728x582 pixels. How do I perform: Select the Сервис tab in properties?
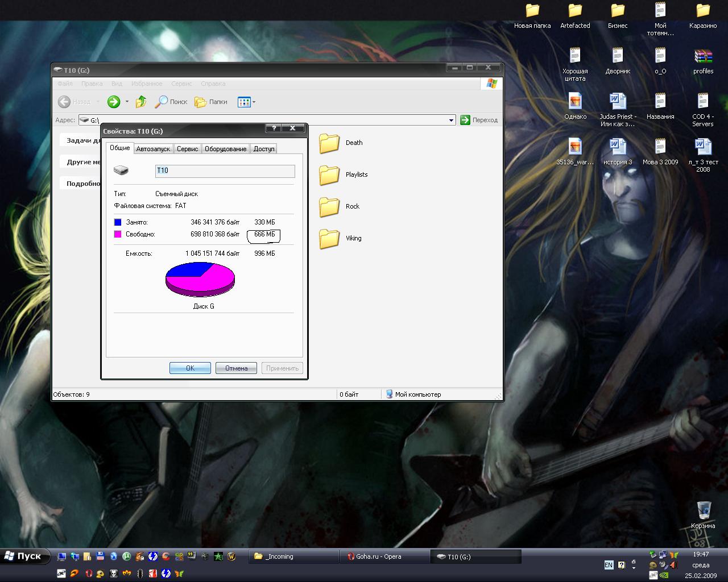187,149
